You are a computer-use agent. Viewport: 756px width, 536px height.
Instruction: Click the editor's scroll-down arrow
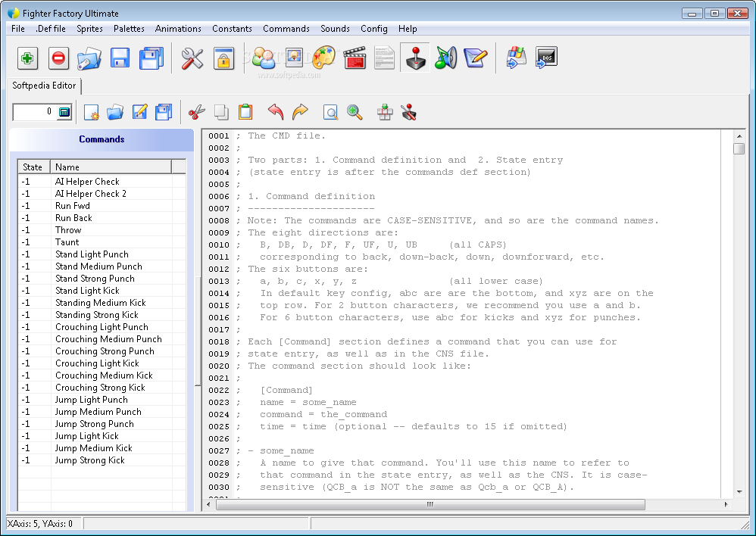coord(739,492)
